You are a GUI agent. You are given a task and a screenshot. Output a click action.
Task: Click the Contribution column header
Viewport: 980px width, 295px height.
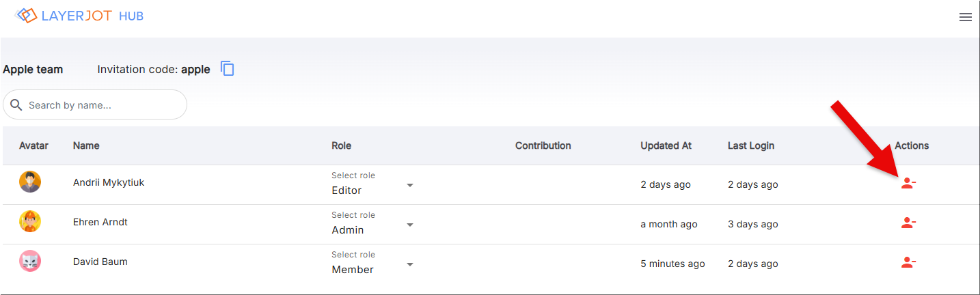pyautogui.click(x=543, y=145)
